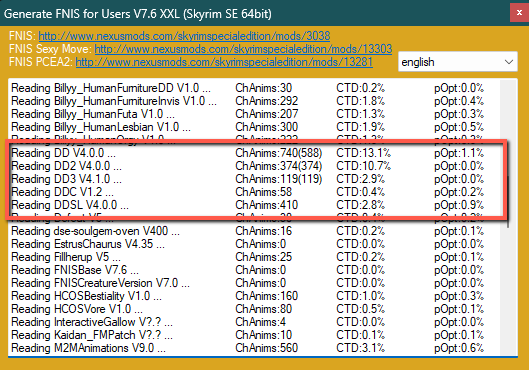Image resolution: width=529 pixels, height=370 pixels.
Task: Click 'CTD:13.1%' value
Action: (x=363, y=153)
